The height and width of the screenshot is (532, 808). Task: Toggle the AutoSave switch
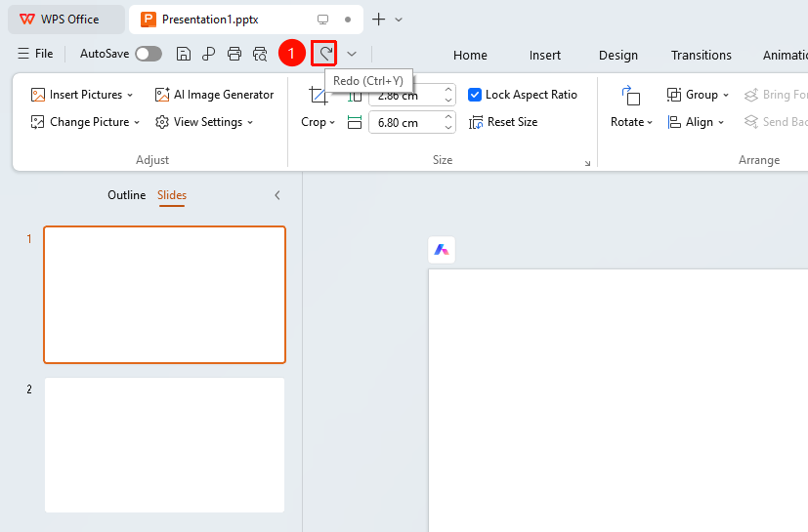149,54
